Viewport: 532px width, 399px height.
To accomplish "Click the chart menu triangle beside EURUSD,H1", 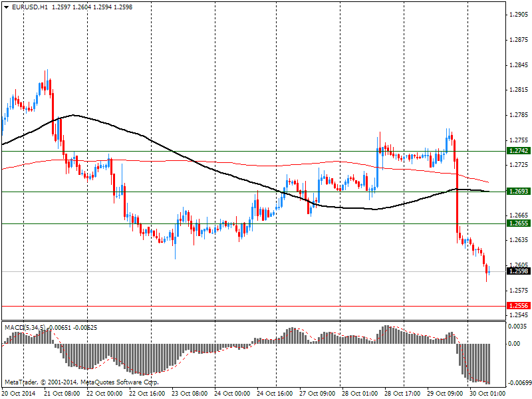I will 7,7.
